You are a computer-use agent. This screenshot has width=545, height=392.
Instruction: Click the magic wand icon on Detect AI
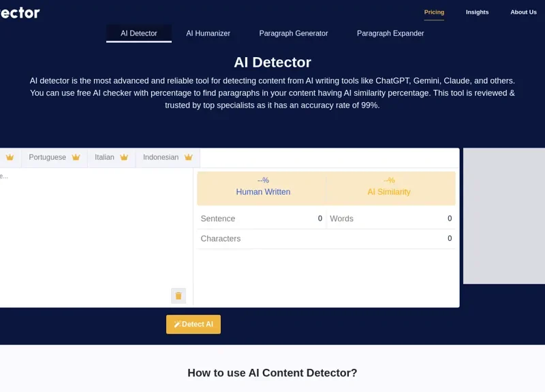tap(177, 325)
